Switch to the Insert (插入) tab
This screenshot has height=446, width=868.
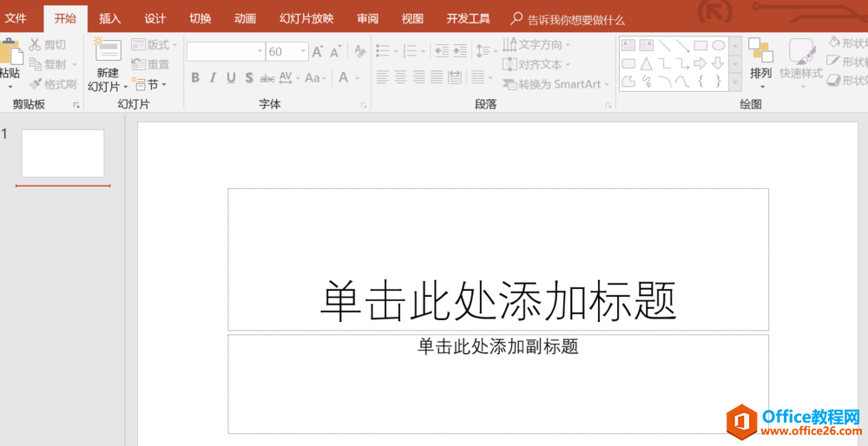[110, 18]
